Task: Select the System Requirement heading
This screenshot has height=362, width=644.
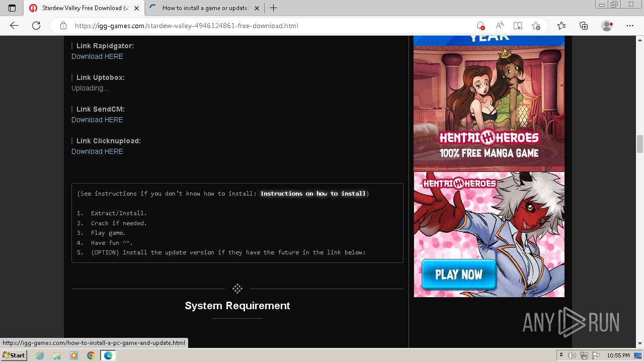Action: (237, 306)
